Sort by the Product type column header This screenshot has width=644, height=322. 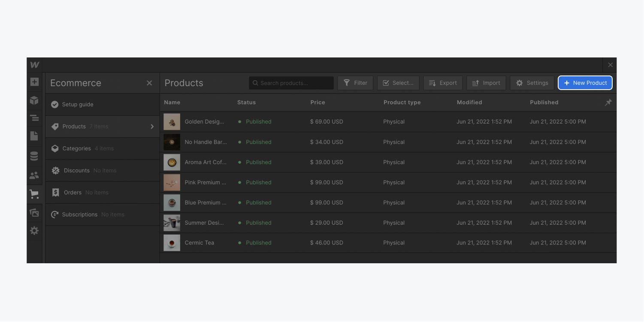click(402, 102)
